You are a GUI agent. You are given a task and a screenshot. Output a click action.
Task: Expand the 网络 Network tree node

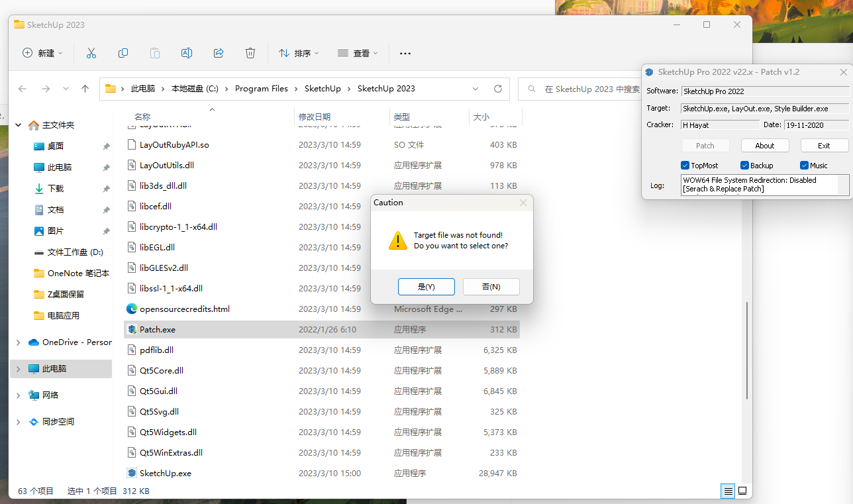18,395
